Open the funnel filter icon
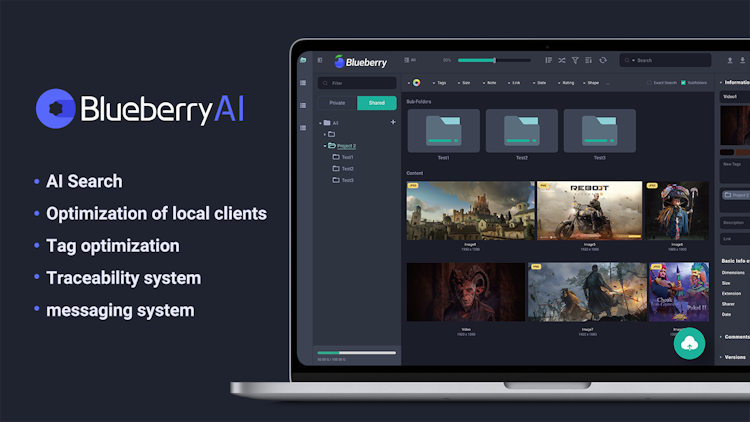Screen dimensions: 750x422 coord(575,60)
